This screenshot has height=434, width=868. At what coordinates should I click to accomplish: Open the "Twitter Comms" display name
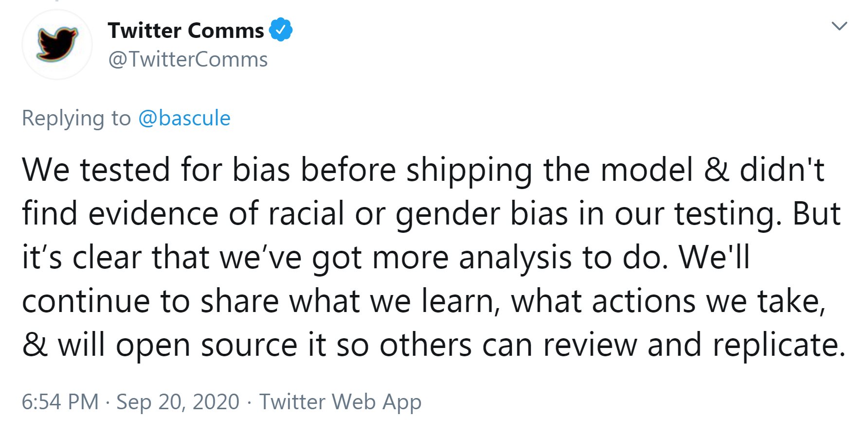(x=186, y=31)
